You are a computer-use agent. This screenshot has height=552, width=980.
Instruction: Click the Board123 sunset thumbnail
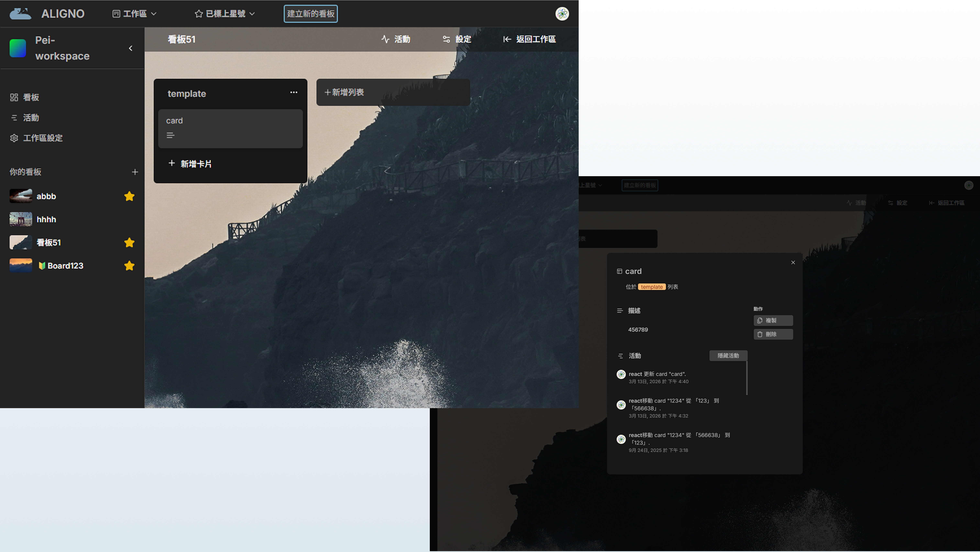[21, 265]
